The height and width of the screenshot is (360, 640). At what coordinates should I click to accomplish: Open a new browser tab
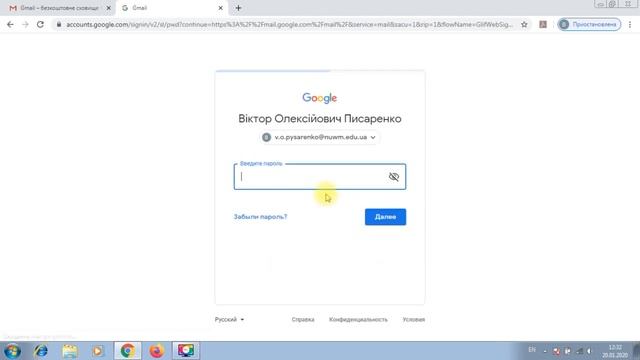[x=238, y=8]
